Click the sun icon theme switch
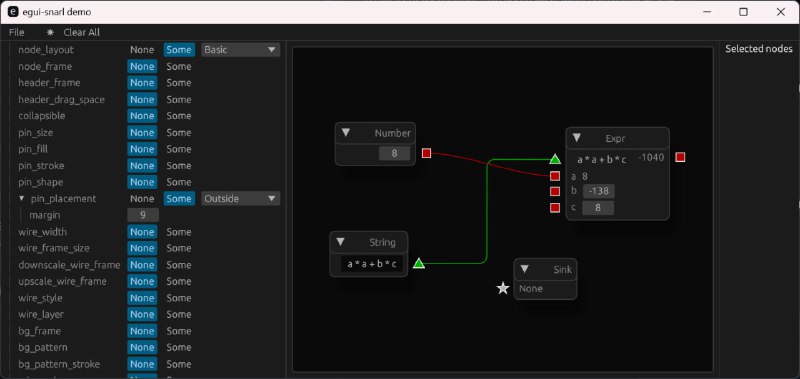Viewport: 800px width, 379px height. [x=50, y=32]
